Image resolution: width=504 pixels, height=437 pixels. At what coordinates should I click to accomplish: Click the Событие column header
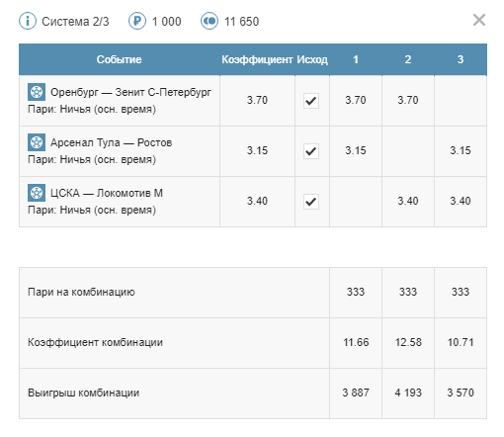tap(120, 59)
